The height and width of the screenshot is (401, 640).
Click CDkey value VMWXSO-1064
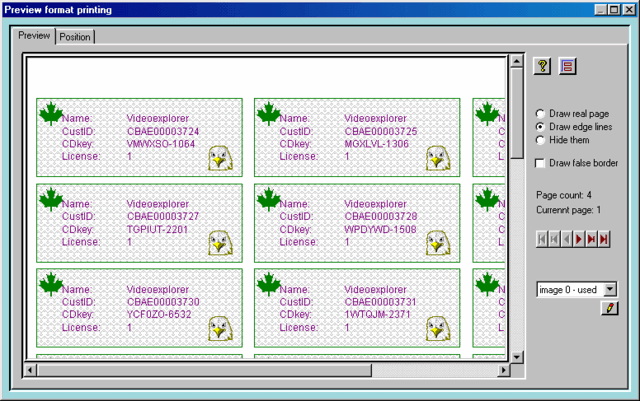click(x=161, y=144)
